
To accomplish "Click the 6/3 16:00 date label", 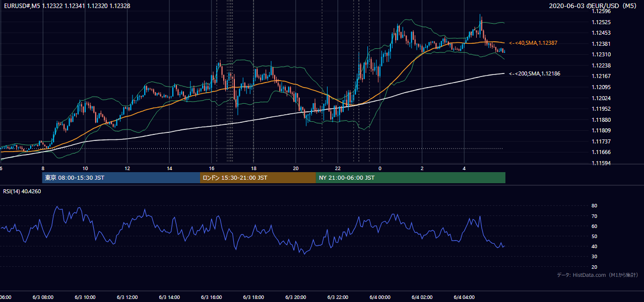I will [x=211, y=297].
